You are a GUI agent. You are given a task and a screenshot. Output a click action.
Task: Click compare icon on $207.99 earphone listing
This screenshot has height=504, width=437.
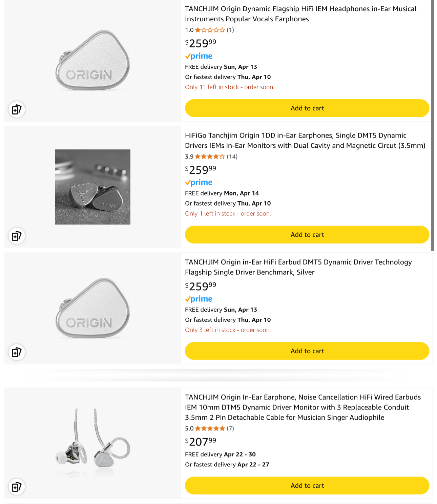(17, 487)
